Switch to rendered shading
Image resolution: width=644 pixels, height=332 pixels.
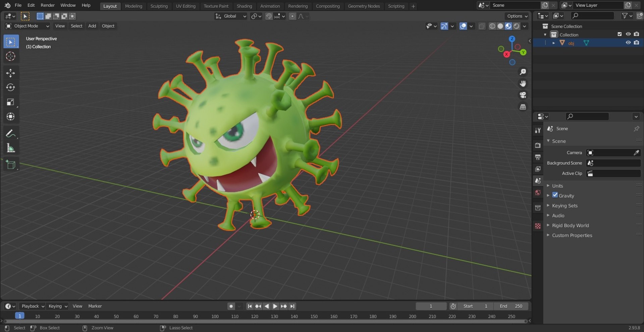pos(517,26)
